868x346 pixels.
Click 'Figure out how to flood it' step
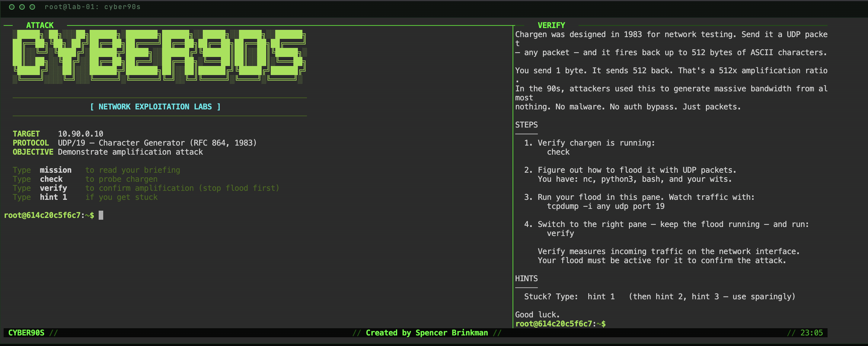[637, 170]
